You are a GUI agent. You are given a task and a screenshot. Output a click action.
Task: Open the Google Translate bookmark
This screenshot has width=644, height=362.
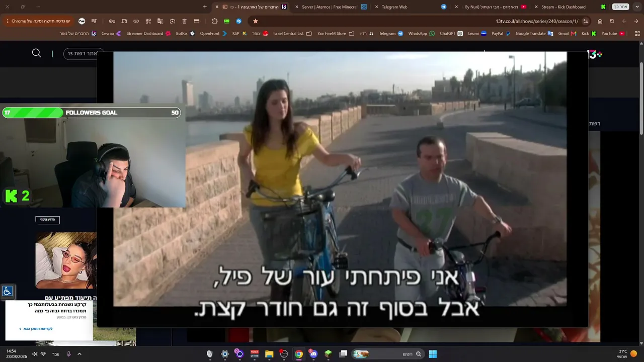(534, 34)
